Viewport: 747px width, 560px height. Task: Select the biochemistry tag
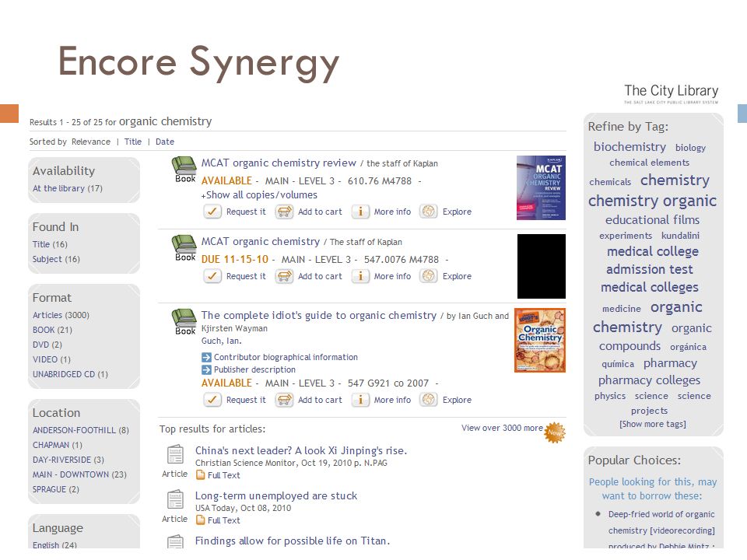point(630,147)
